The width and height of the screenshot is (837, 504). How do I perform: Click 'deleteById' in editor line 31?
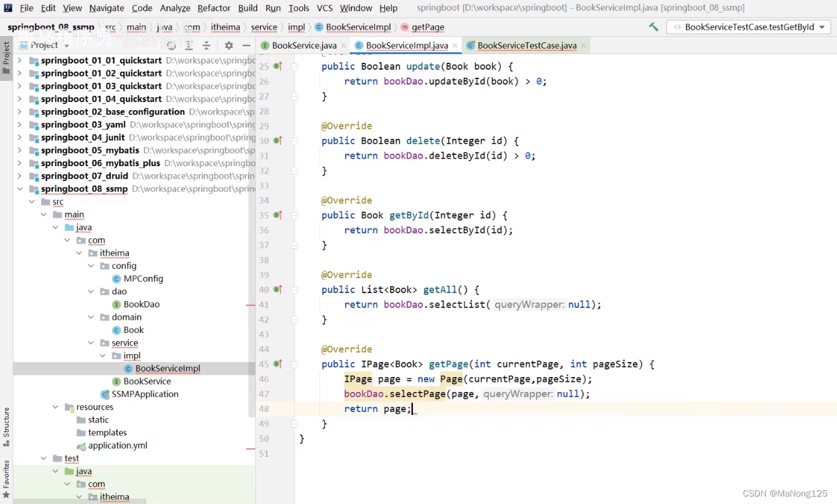[457, 156]
